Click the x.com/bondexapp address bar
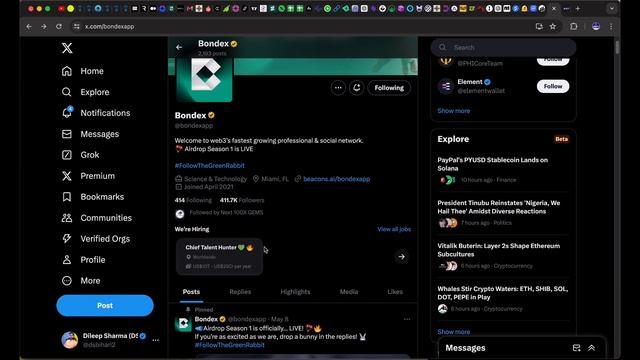The width and height of the screenshot is (640, 360). (x=109, y=27)
